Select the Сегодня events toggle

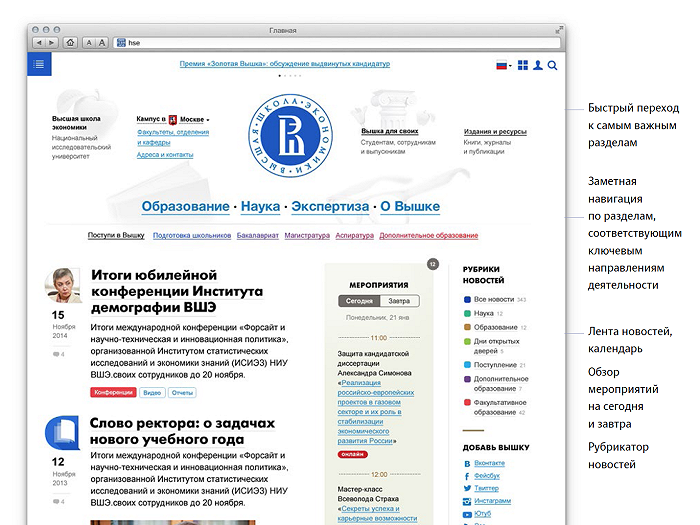(x=359, y=301)
